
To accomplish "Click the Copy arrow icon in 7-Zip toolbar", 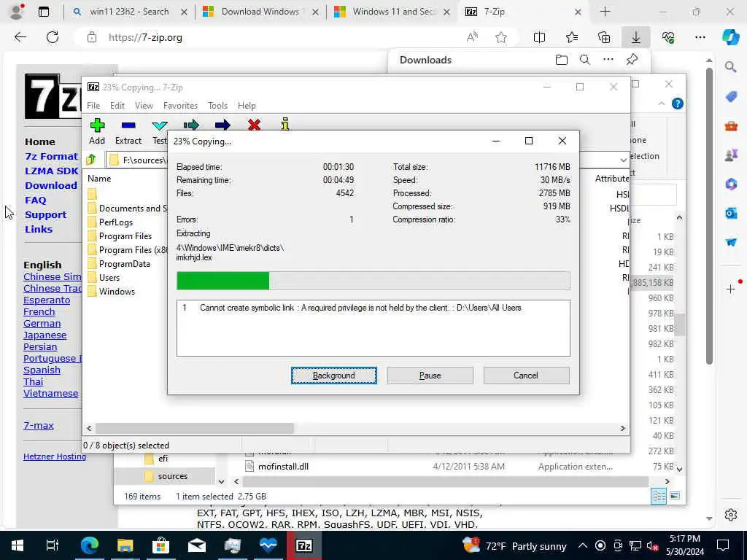I will pos(191,125).
